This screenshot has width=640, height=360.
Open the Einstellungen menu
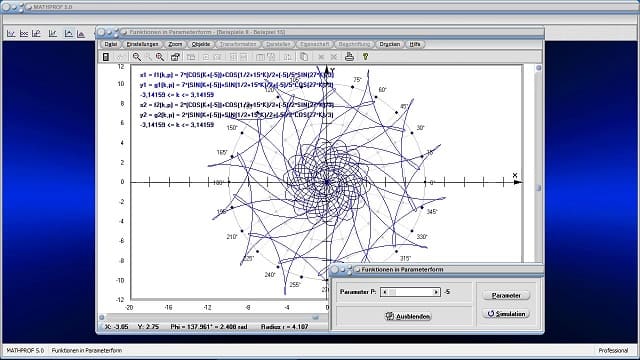click(x=142, y=44)
